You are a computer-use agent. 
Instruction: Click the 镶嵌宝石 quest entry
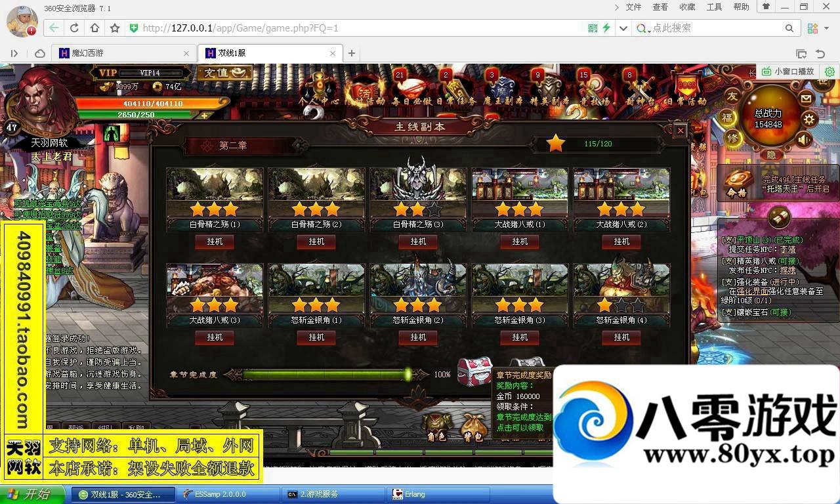tap(757, 312)
